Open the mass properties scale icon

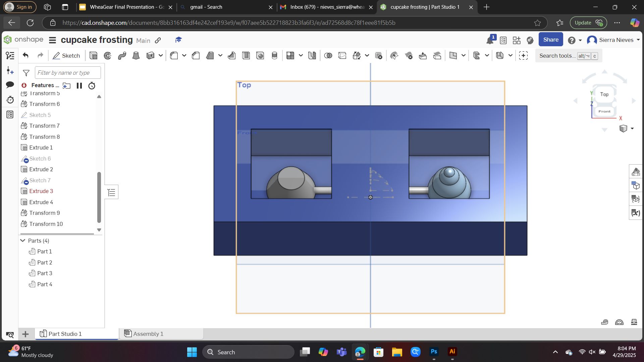pyautogui.click(x=634, y=322)
